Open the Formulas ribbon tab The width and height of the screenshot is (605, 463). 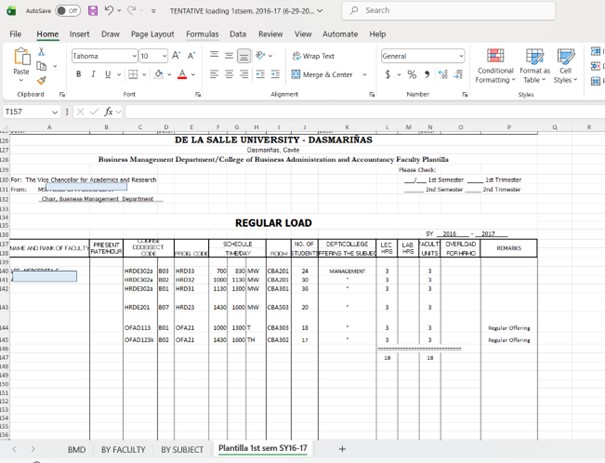coord(202,34)
